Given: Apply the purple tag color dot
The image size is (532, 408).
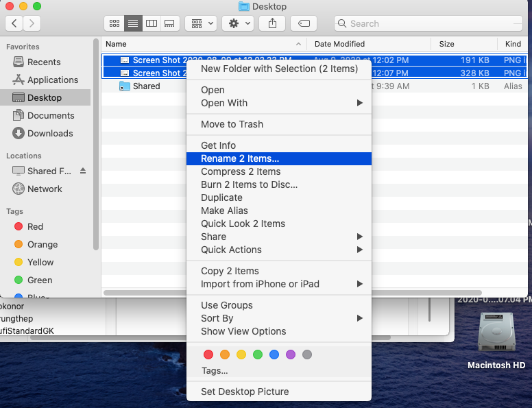Looking at the screenshot, I should pos(291,355).
